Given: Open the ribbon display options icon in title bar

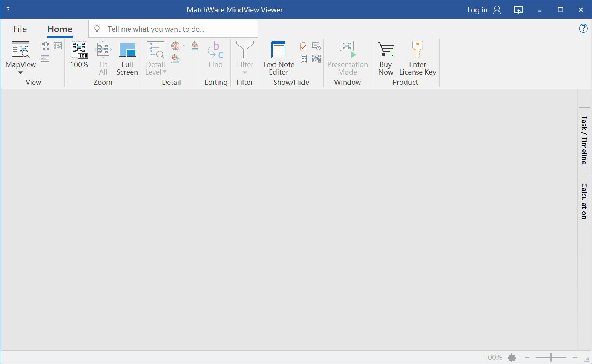Looking at the screenshot, I should coord(518,10).
